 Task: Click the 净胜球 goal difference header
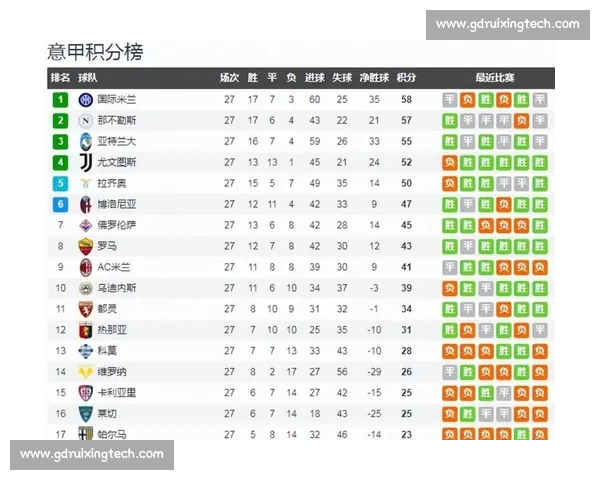(x=374, y=78)
